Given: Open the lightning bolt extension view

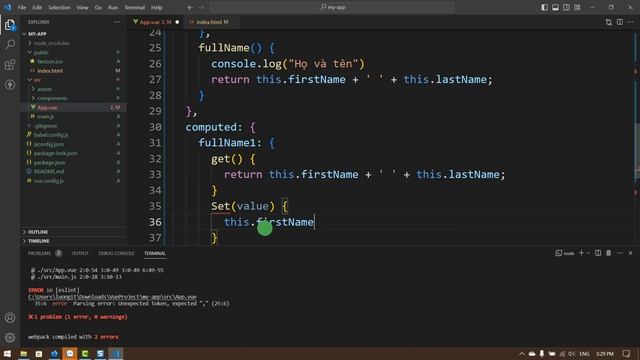Looking at the screenshot, I should (x=10, y=84).
